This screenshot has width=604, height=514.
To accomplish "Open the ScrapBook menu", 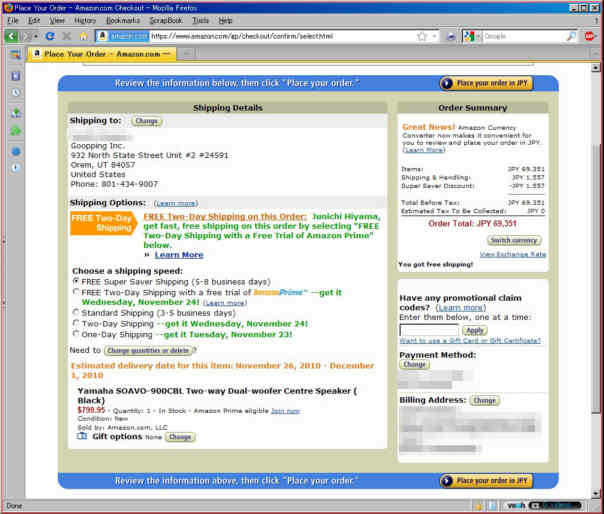I will tap(166, 20).
